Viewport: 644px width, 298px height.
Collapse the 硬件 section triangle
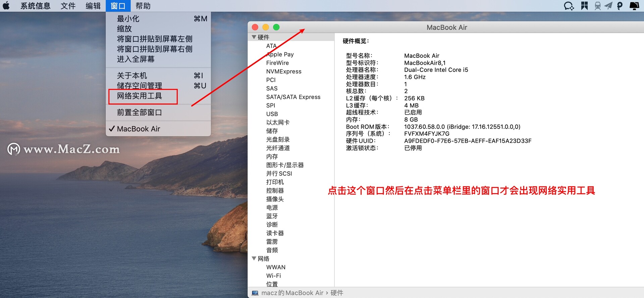pos(254,37)
